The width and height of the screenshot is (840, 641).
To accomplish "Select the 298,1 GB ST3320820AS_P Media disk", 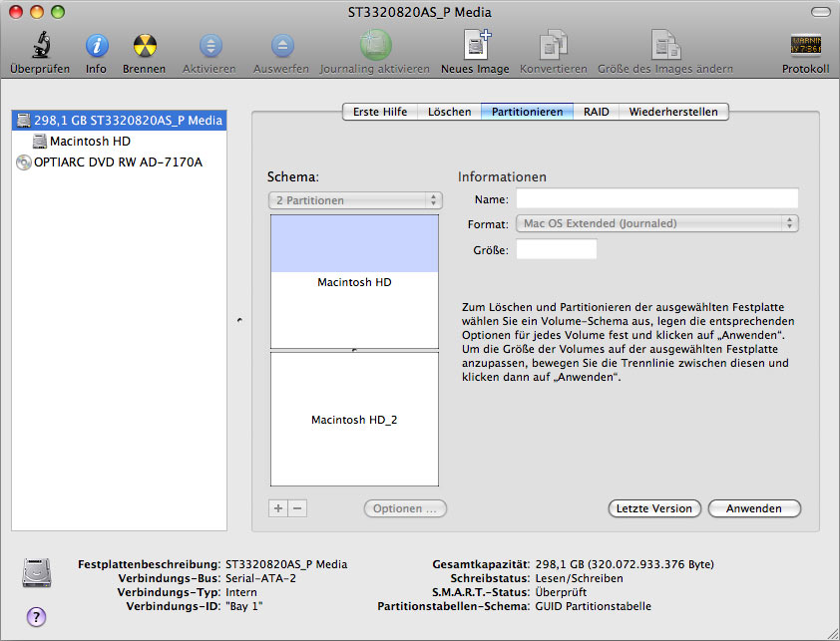I will click(x=119, y=120).
